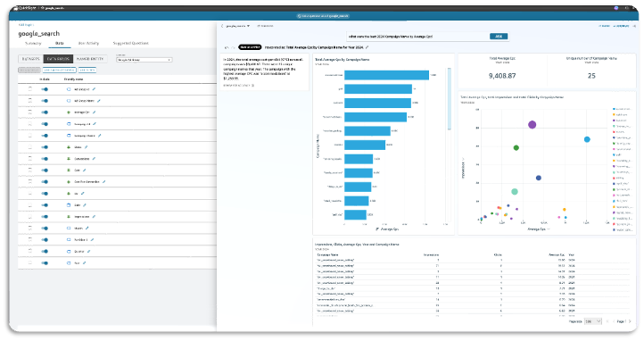Disable the Average Cpc include toggle
Screen dimensions: 644x341
[45, 112]
